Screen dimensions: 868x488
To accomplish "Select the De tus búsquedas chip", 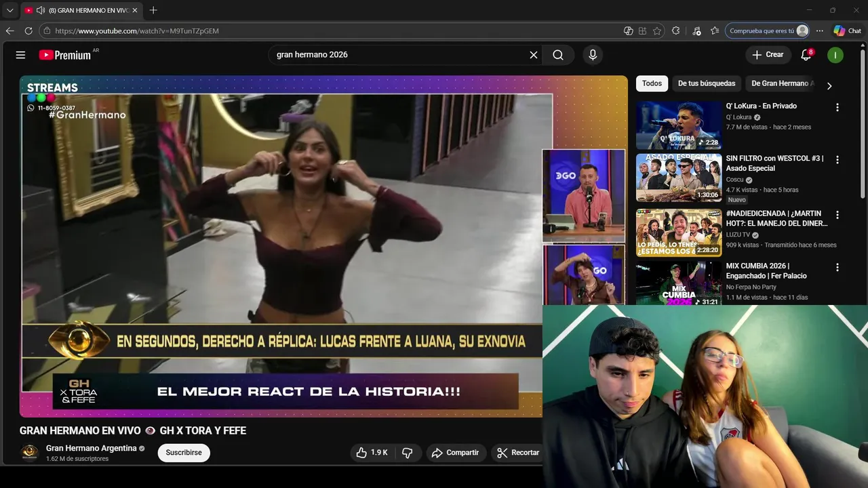I will coord(707,83).
